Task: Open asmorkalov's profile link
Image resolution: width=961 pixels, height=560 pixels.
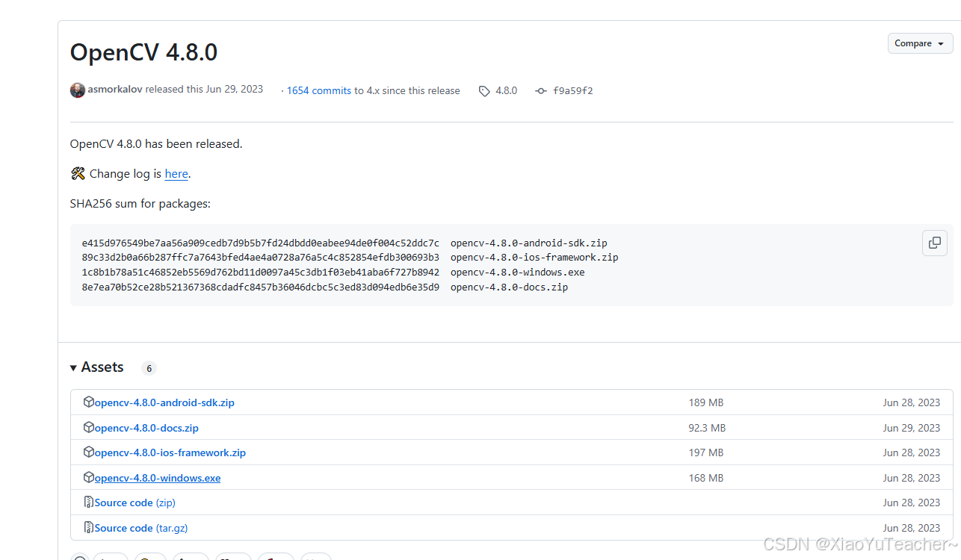Action: click(115, 90)
